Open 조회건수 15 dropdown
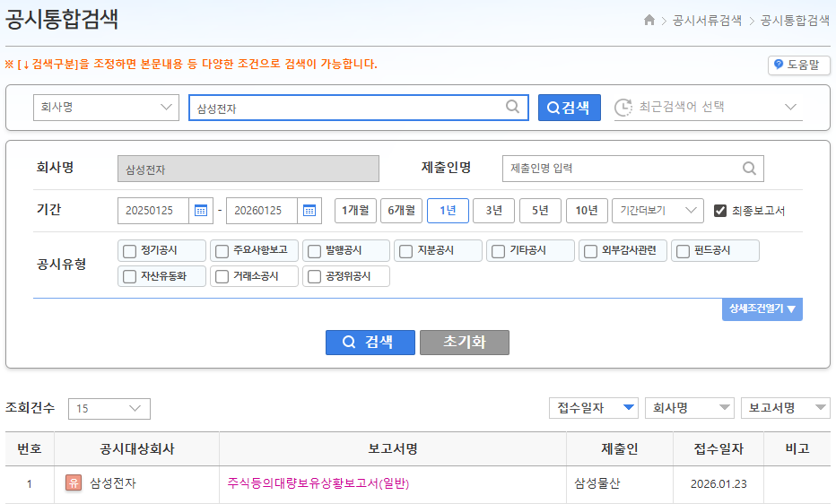836x504 pixels. tap(109, 409)
